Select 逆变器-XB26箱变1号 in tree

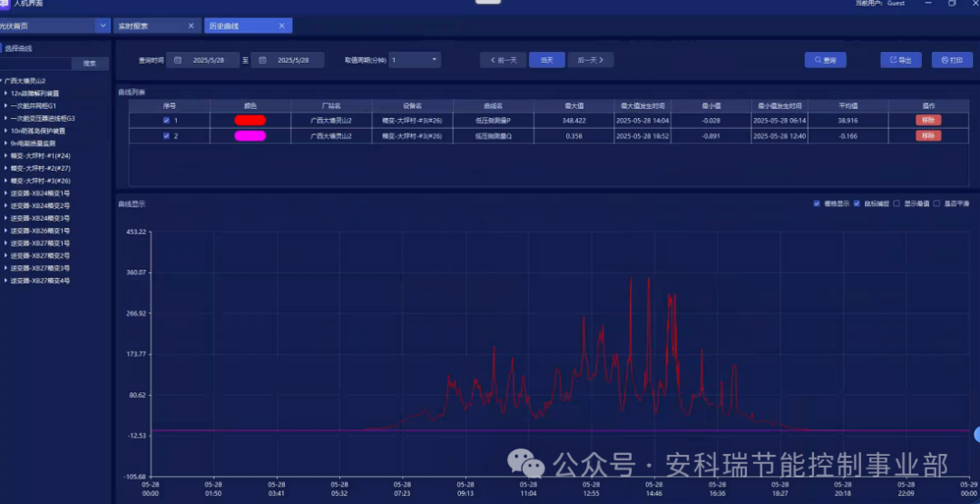point(40,231)
